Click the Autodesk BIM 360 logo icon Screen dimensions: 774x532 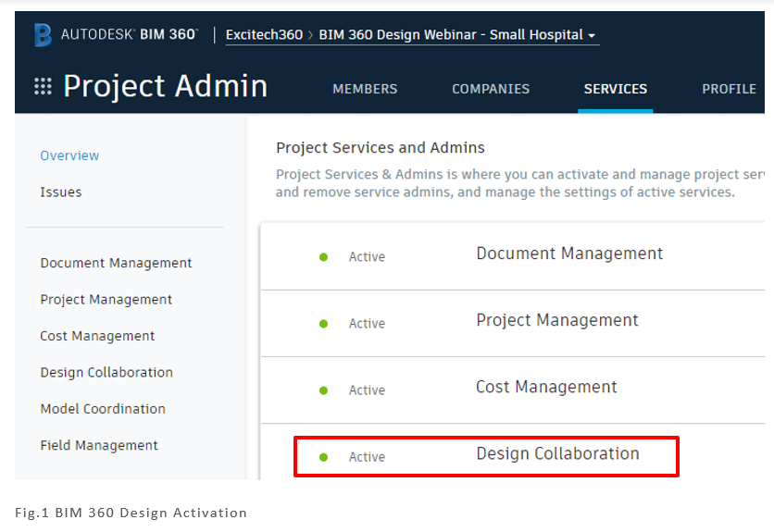(43, 35)
